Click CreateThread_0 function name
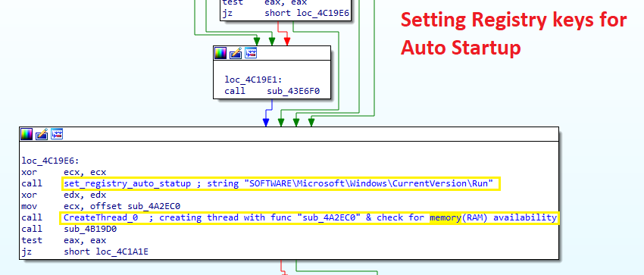644x275 pixels. [101, 217]
